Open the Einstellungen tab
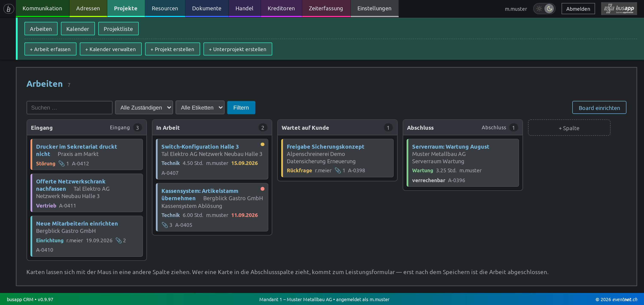Image resolution: width=644 pixels, height=305 pixels. coord(374,9)
